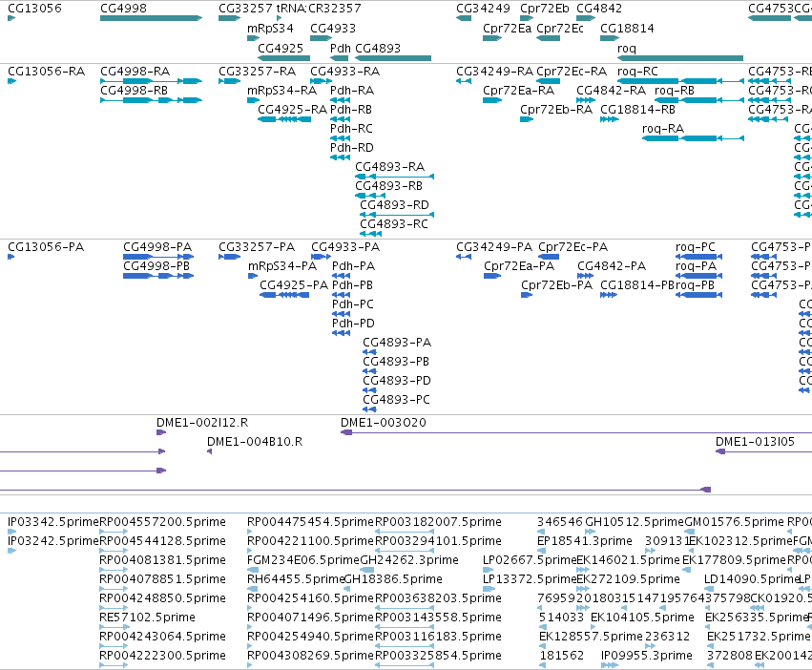Click transcript CG4893-RB
Screen dimensions: 812x670
[x=388, y=186]
